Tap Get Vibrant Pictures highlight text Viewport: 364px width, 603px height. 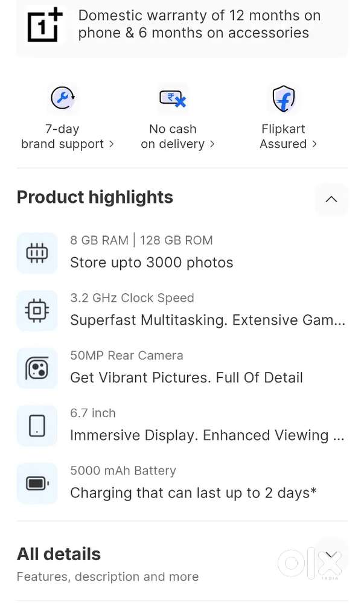pos(186,378)
